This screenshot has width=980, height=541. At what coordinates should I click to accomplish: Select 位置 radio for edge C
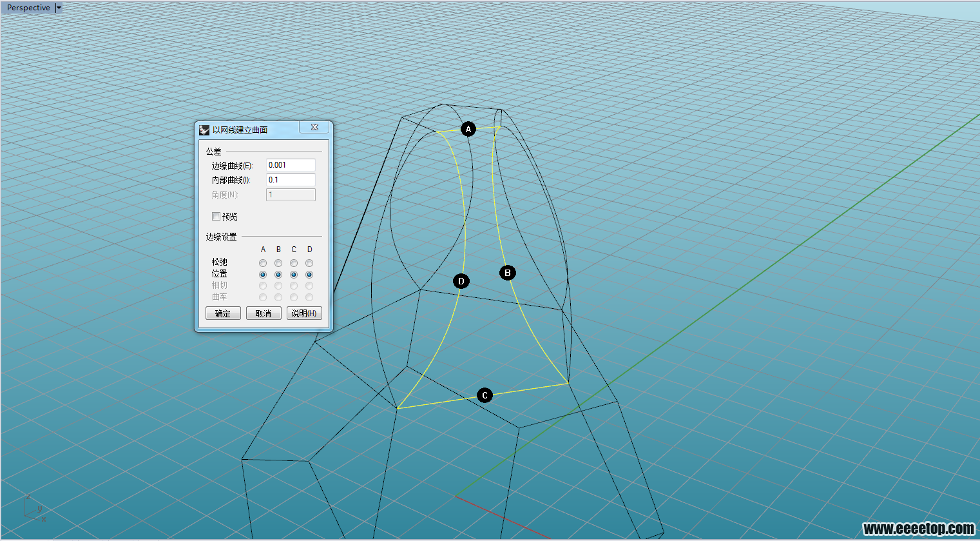[x=294, y=275]
